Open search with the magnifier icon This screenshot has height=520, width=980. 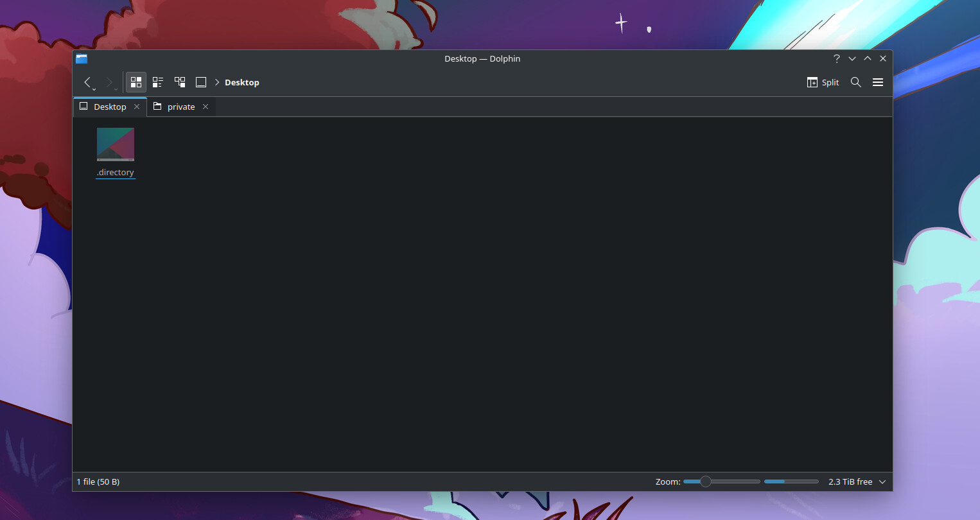coord(855,82)
